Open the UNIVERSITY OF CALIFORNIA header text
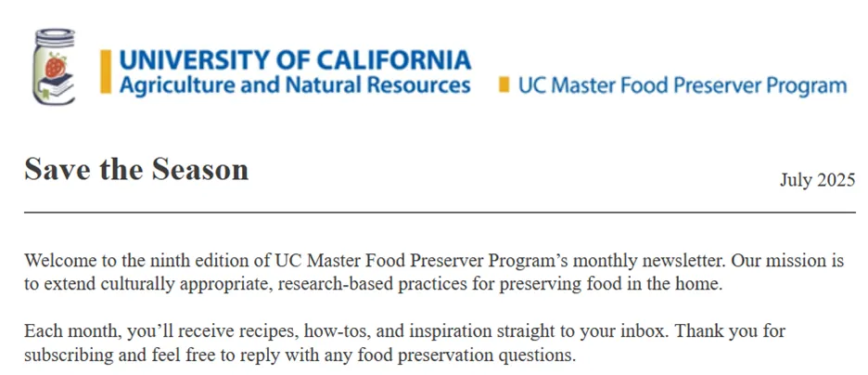Screen dimensions: 868x375 point(295,60)
